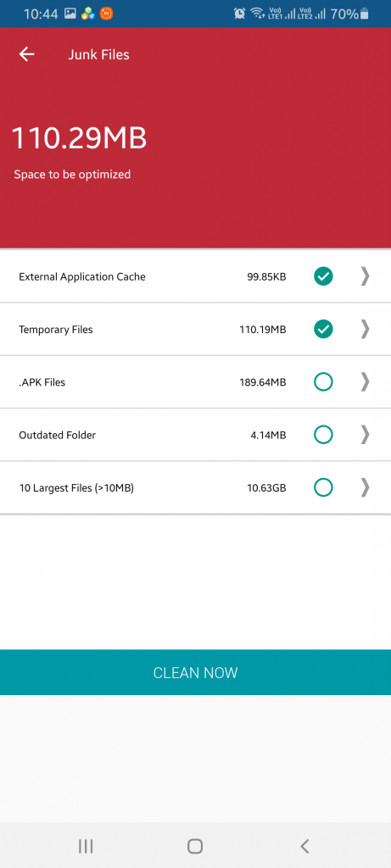Check the 10 Largest Files option

click(x=323, y=487)
